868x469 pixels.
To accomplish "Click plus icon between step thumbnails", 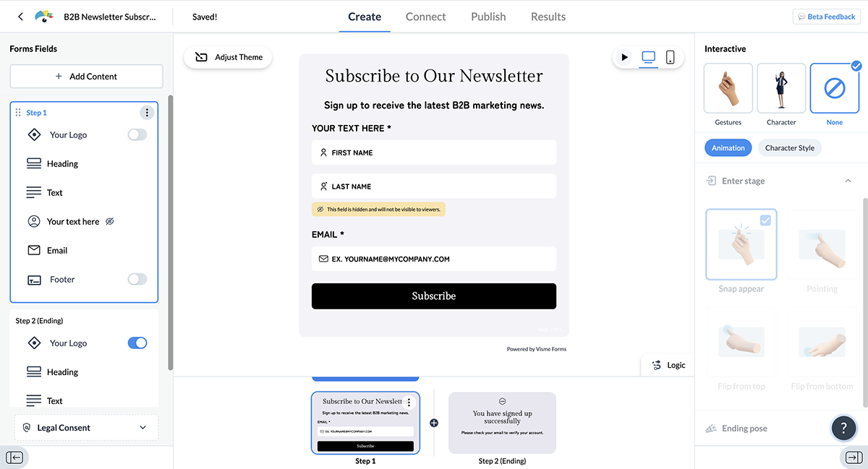I will 434,423.
